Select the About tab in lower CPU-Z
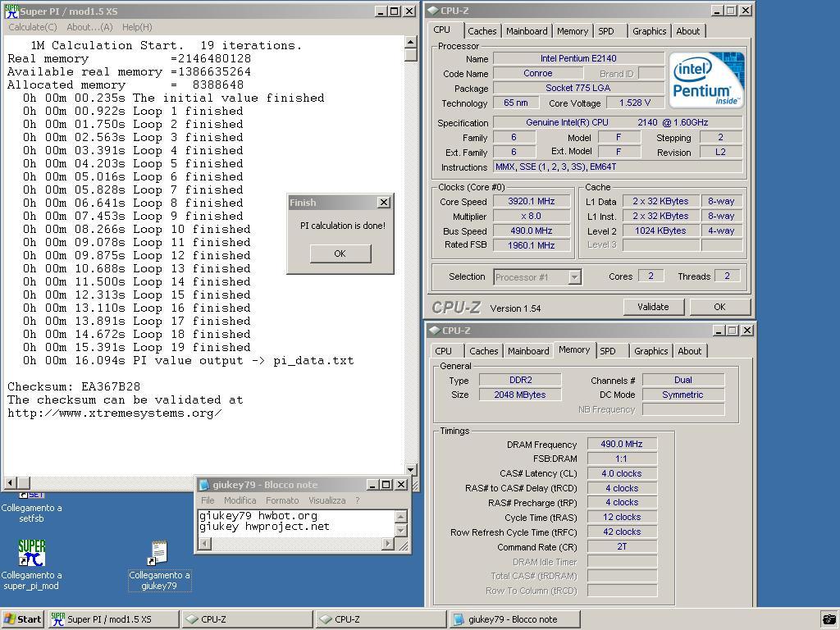 (689, 351)
